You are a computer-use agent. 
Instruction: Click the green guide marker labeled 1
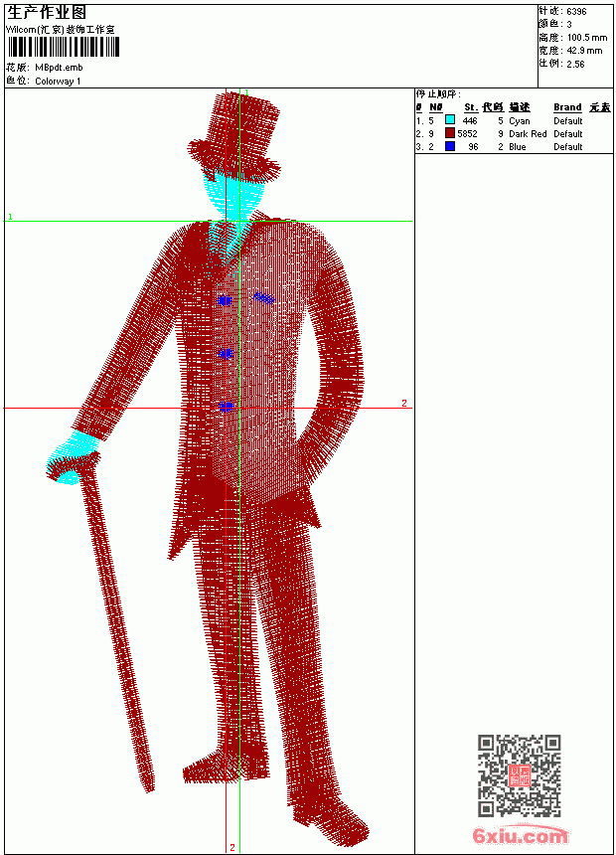[x=10, y=217]
